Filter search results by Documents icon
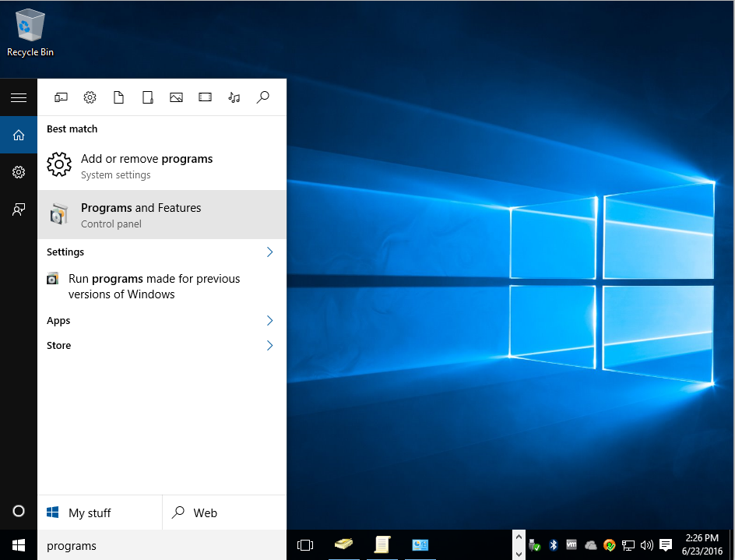The width and height of the screenshot is (735, 560). pos(118,97)
